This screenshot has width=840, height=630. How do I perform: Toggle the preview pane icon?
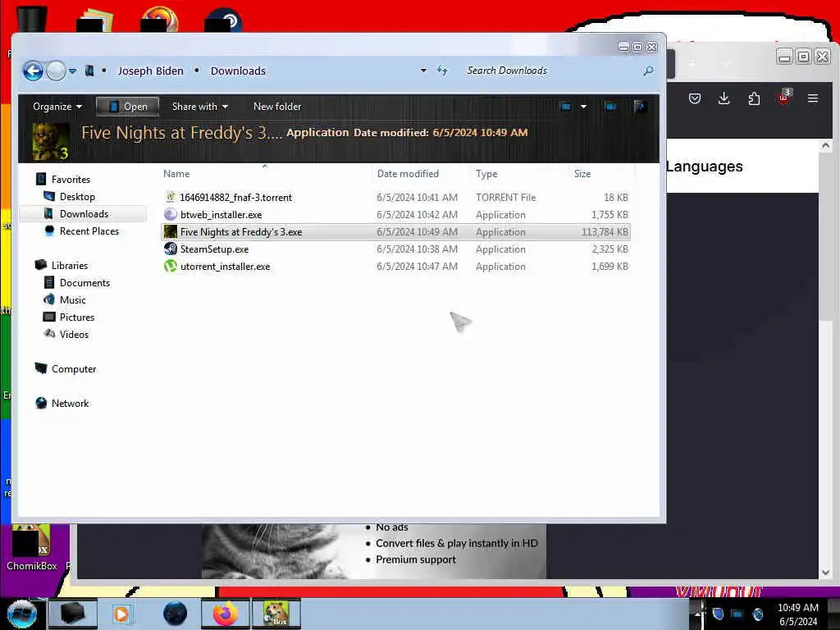point(609,106)
